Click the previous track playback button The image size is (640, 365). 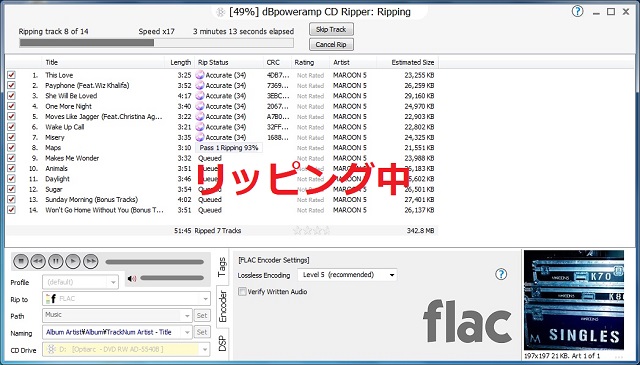click(38, 261)
